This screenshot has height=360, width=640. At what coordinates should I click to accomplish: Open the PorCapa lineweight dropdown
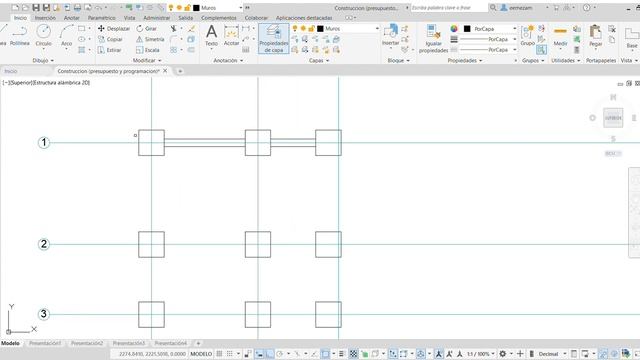(514, 39)
